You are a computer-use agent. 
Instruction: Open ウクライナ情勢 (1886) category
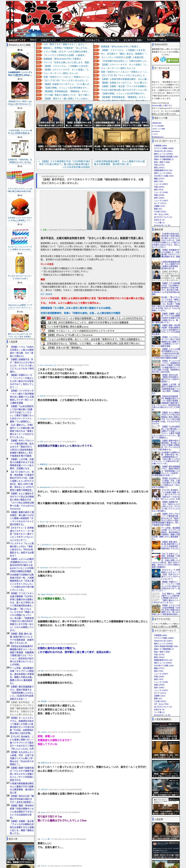tap(164, 148)
